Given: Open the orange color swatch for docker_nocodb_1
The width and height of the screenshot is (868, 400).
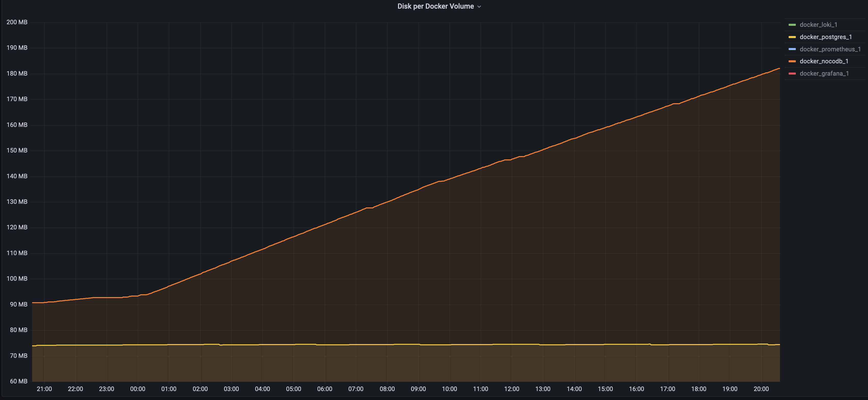Looking at the screenshot, I should coord(792,61).
